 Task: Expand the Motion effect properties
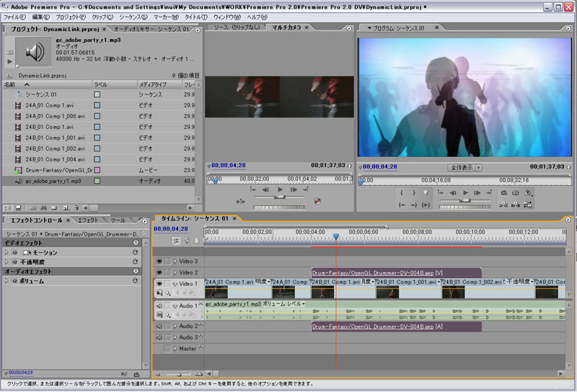coord(7,253)
